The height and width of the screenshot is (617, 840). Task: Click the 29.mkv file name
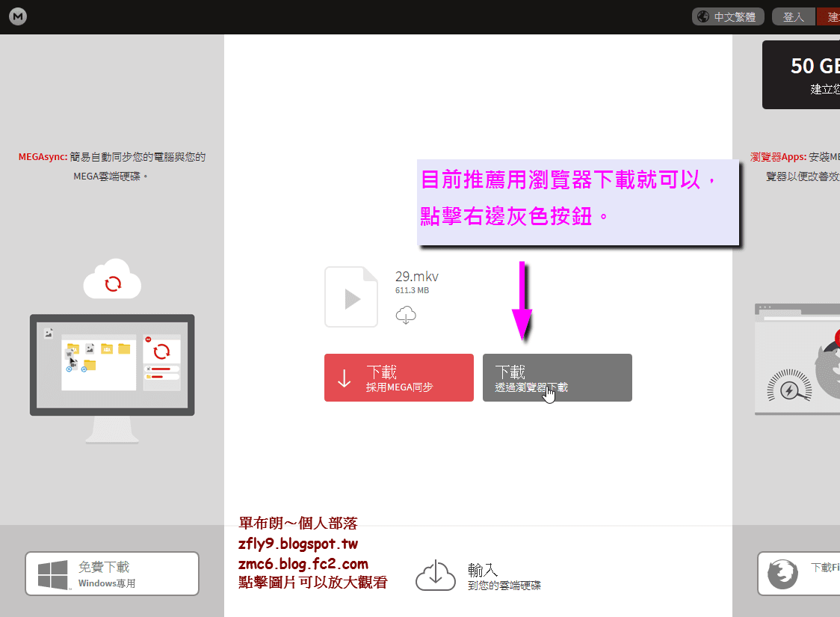(417, 277)
